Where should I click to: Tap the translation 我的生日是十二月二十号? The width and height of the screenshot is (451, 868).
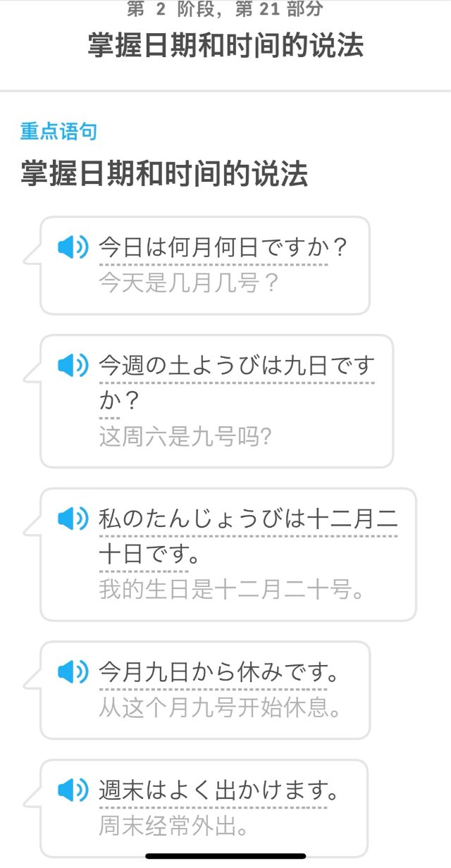[x=233, y=592]
